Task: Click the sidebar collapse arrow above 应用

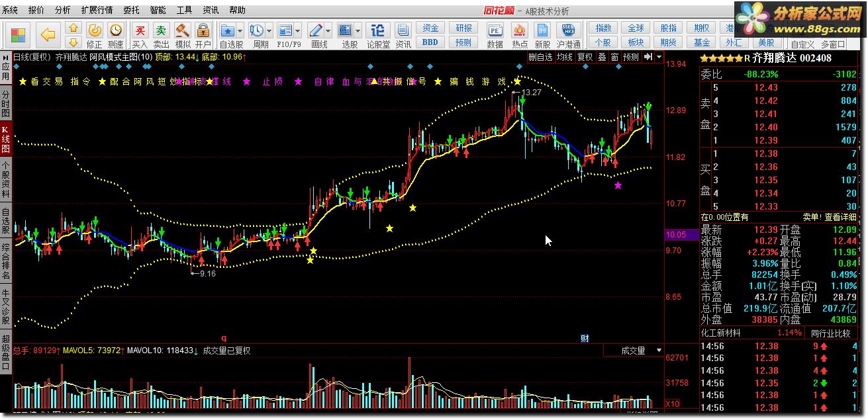Action: point(5,57)
